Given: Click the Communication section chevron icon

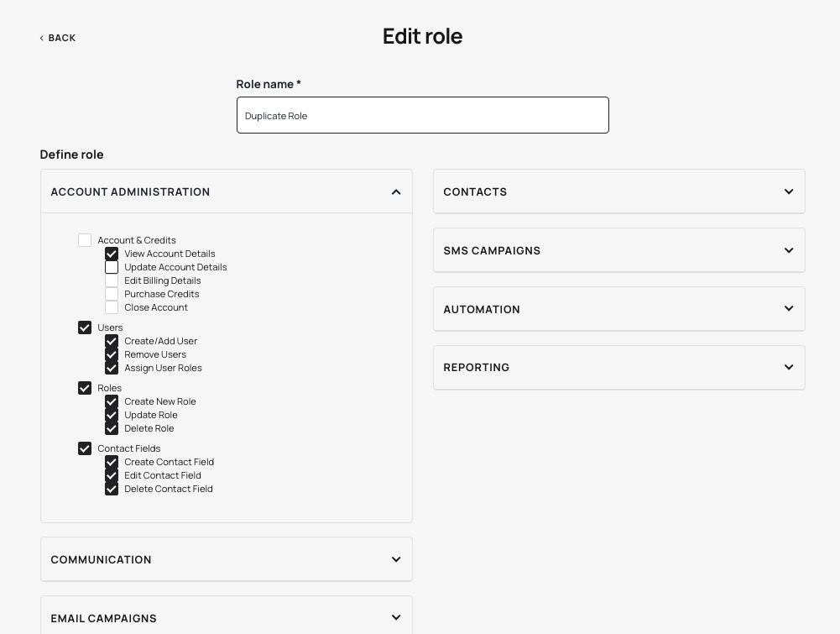Looking at the screenshot, I should tap(396, 559).
